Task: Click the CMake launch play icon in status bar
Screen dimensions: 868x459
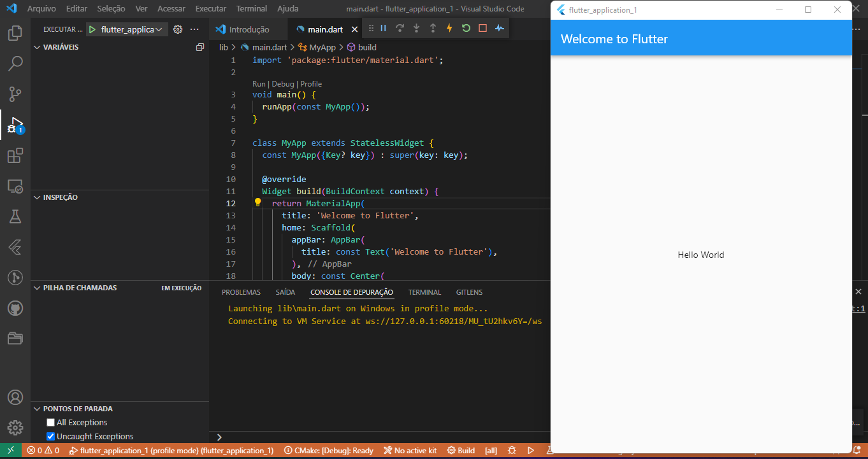Action: point(531,451)
